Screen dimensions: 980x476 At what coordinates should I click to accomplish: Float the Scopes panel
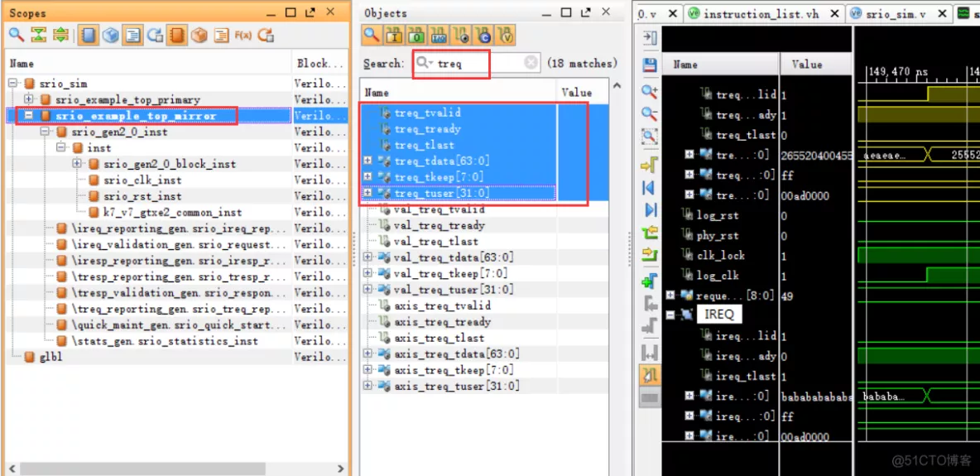click(310, 12)
